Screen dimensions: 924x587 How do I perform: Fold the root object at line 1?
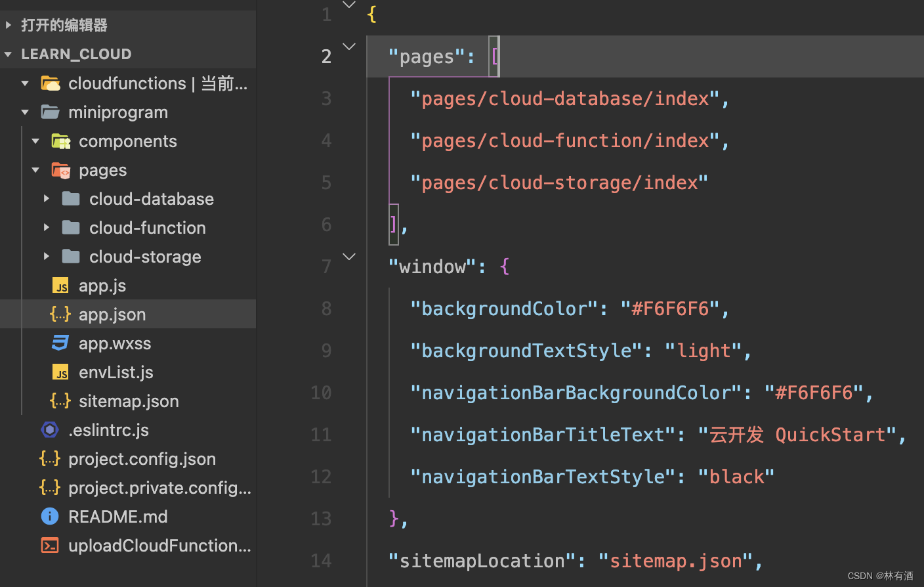349,5
